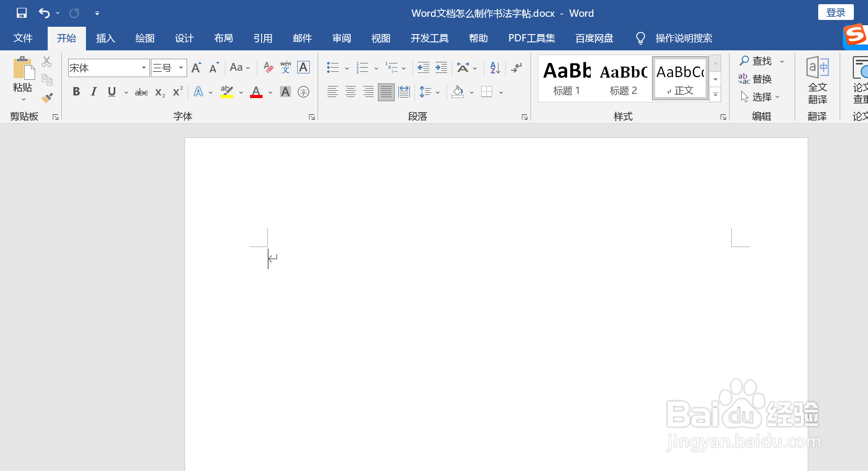Open the 选择 select dropdown
Image resolution: width=868 pixels, height=471 pixels.
pos(759,97)
